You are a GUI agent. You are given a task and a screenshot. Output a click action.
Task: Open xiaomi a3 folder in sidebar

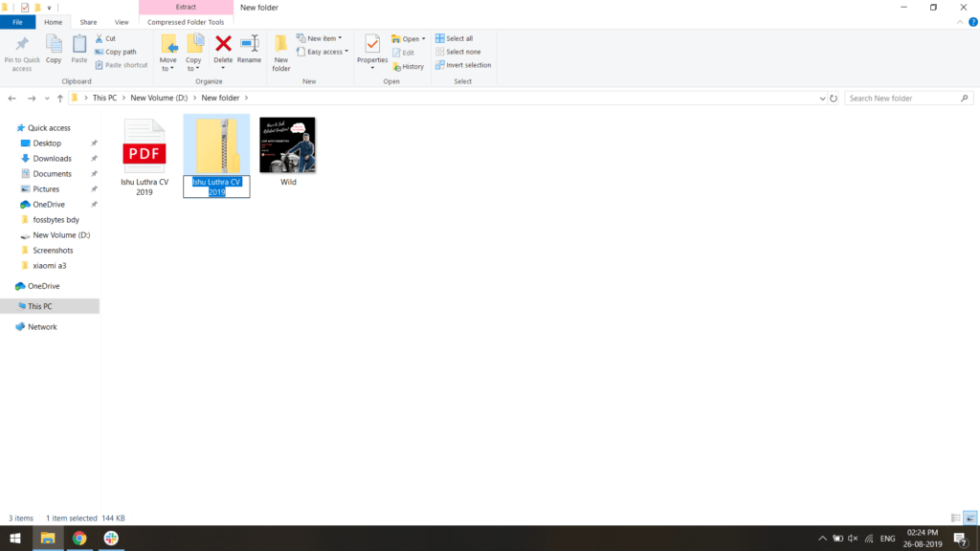(50, 266)
